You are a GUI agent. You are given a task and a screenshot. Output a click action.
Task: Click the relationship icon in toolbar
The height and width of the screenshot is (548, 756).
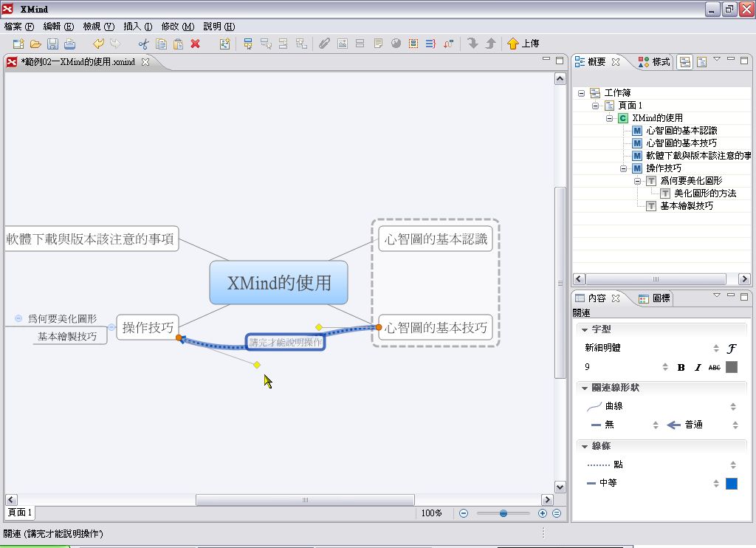[448, 44]
